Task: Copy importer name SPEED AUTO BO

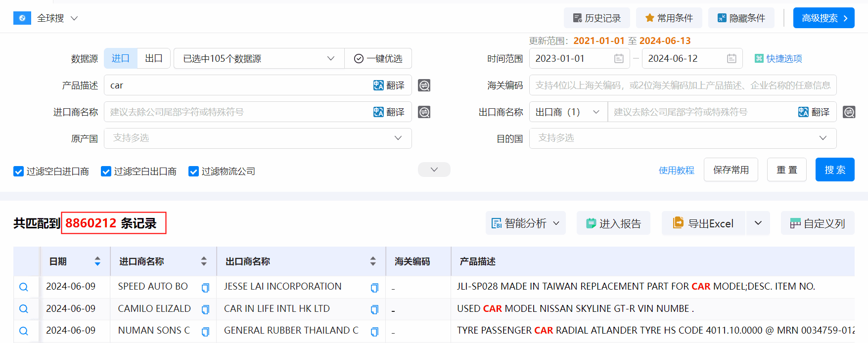Action: [205, 288]
